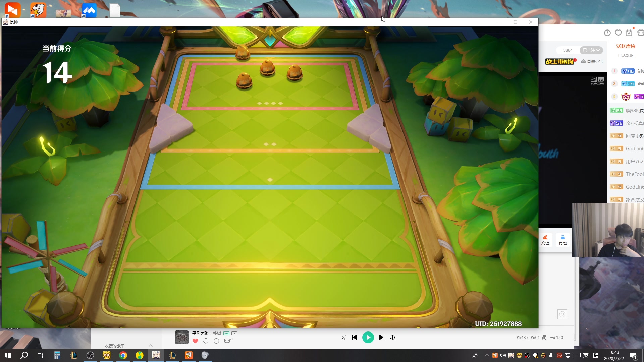The image size is (644, 362).
Task: Select the 日活跃度 sub-tab
Action: [x=626, y=55]
